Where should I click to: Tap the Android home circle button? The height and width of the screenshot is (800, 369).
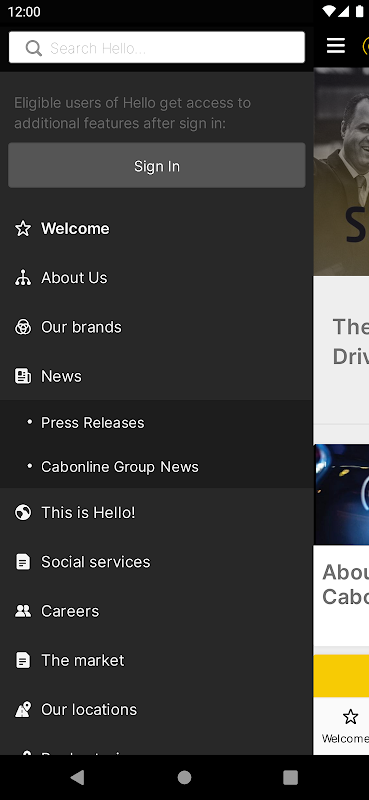click(x=184, y=777)
